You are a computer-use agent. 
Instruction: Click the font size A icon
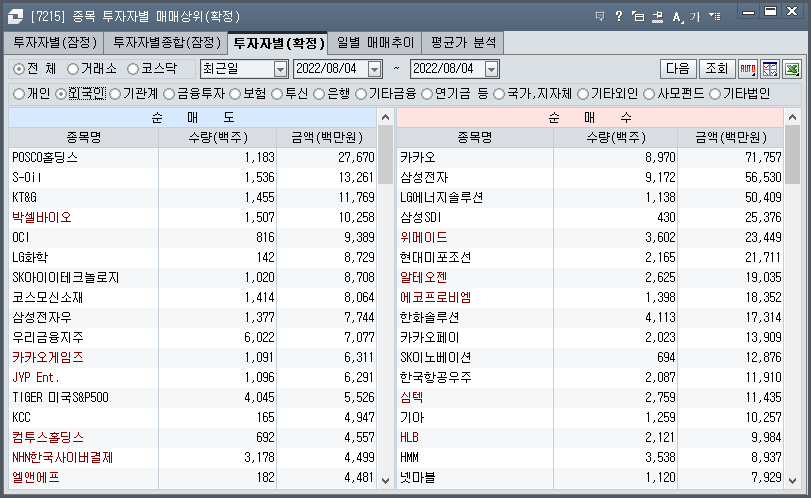(x=677, y=17)
